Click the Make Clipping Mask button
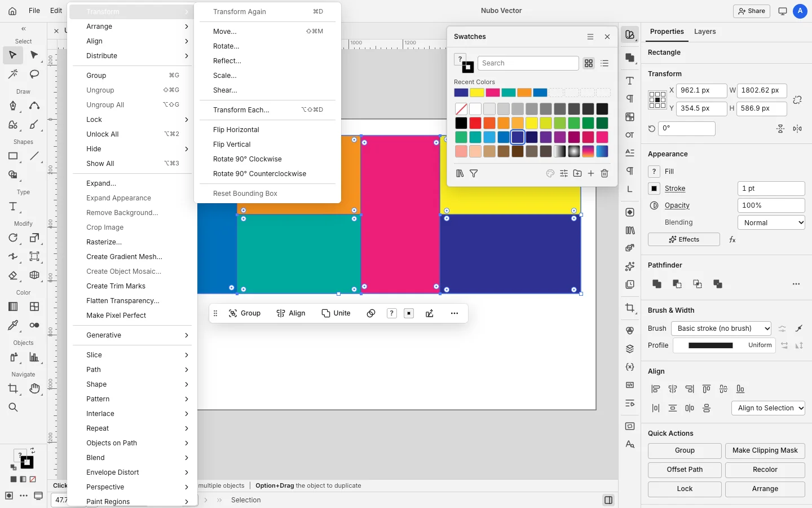The width and height of the screenshot is (812, 508). [x=765, y=450]
